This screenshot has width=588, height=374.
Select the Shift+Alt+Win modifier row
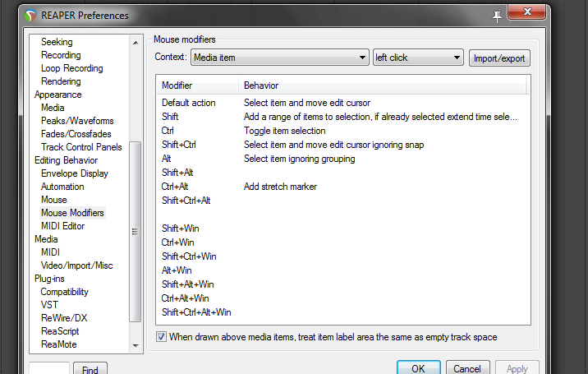coord(343,284)
